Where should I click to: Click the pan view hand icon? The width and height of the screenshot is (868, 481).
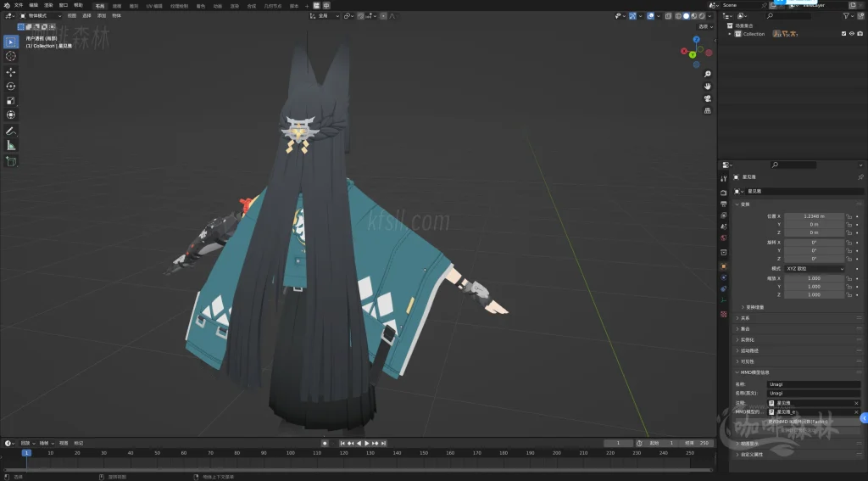708,86
